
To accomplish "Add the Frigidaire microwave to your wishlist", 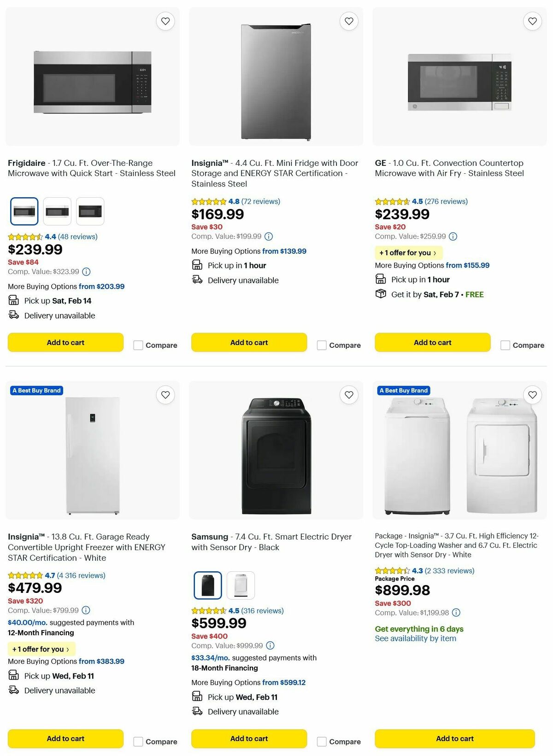I will coord(165,21).
